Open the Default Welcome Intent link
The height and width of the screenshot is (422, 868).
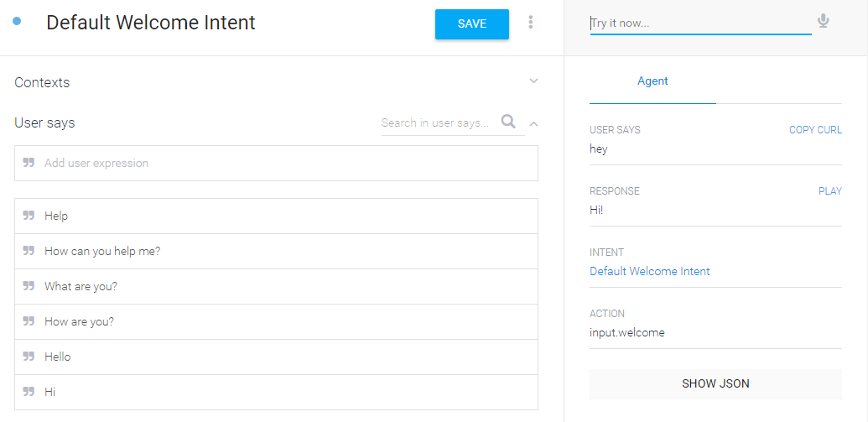coord(649,271)
